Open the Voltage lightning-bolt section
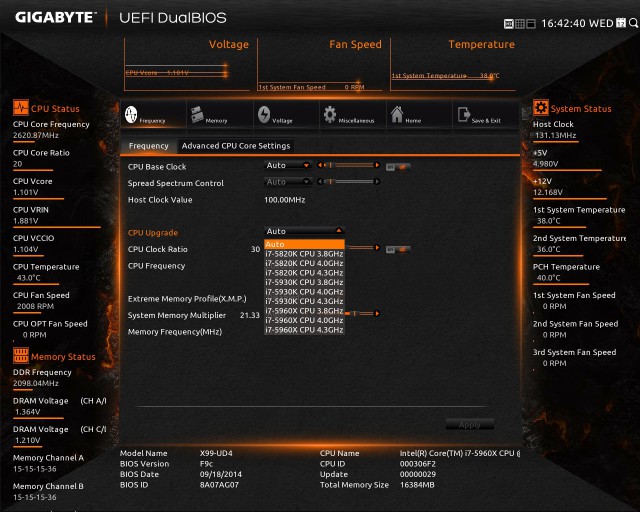This screenshot has width=640, height=512. [x=286, y=115]
